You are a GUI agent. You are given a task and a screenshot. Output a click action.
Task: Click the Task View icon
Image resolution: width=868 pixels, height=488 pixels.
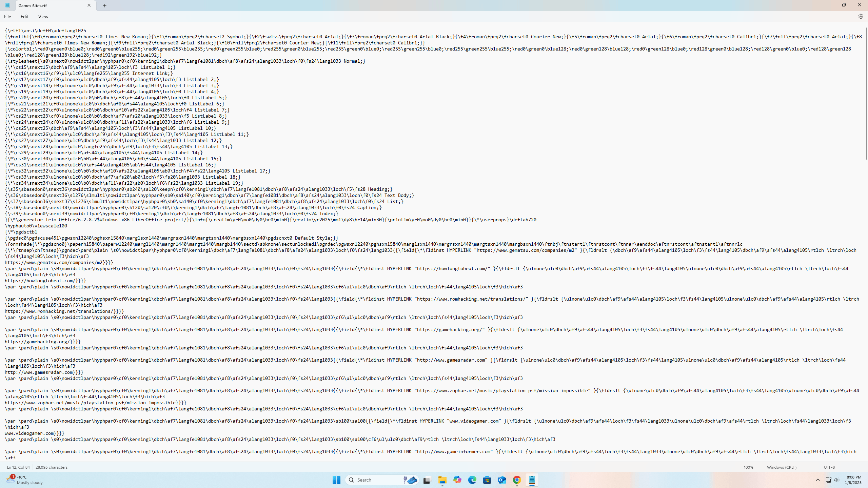[427, 480]
